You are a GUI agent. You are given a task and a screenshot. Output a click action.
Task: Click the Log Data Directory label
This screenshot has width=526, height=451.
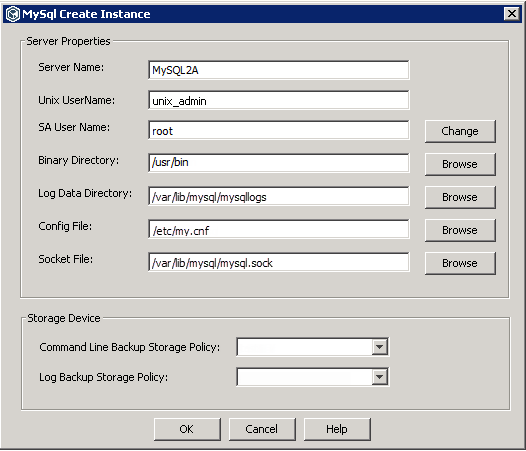pyautogui.click(x=85, y=193)
